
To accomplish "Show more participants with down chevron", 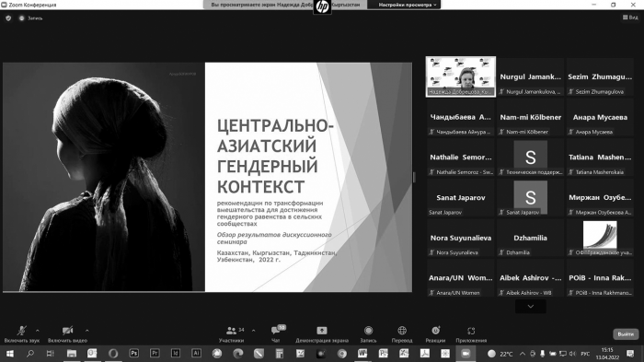I will [530, 307].
